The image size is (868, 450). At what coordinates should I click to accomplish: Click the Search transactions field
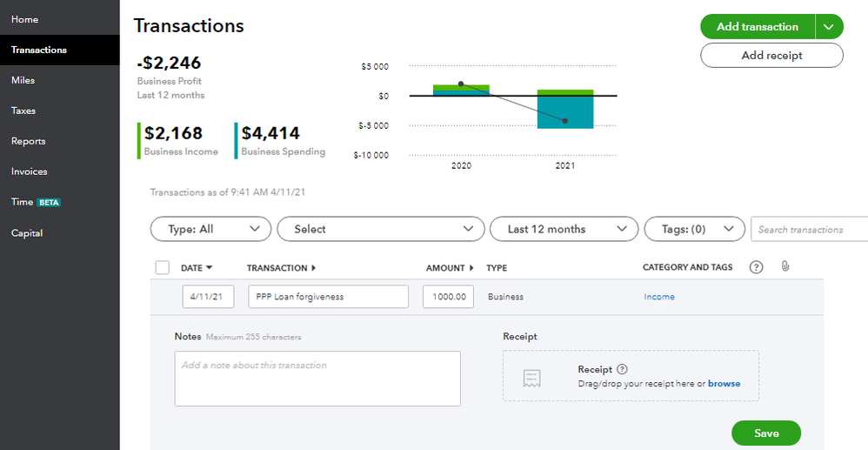click(x=809, y=230)
